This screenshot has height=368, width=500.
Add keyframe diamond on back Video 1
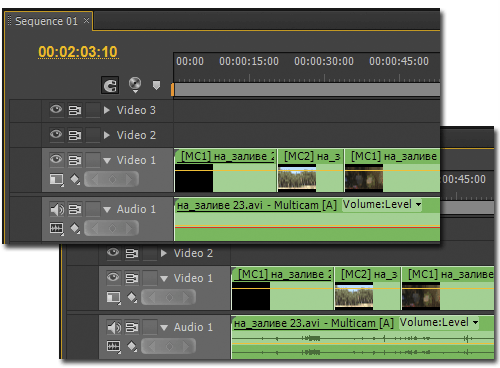pyautogui.click(x=169, y=297)
